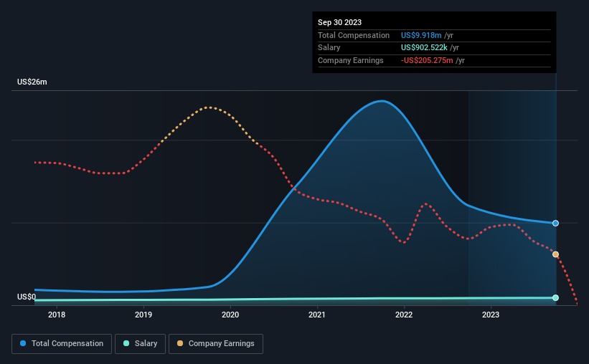Click the 2018 x-axis label

point(57,315)
